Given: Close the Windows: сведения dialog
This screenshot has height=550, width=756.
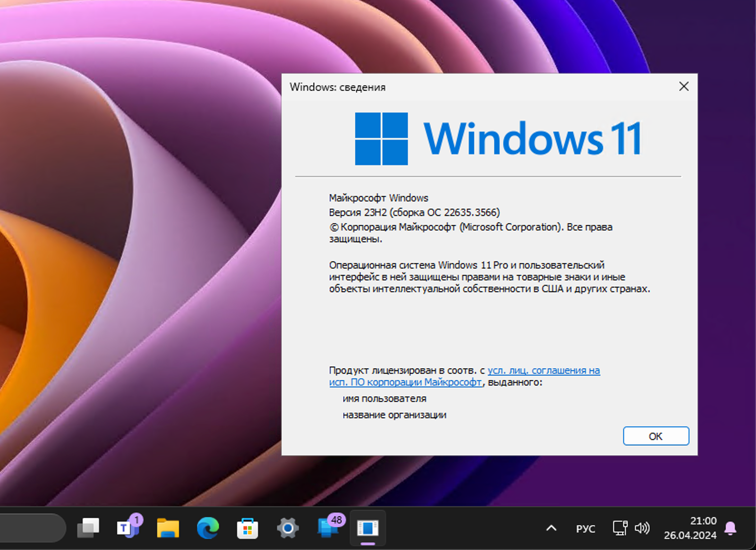Looking at the screenshot, I should (684, 87).
